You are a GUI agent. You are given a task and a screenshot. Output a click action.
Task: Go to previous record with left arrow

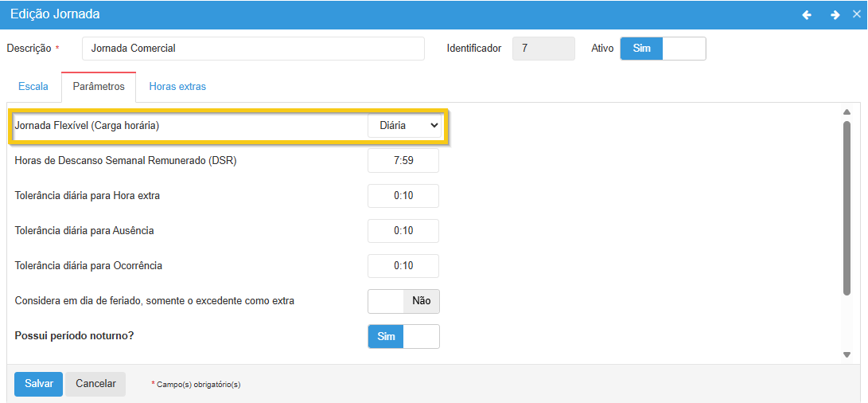(807, 14)
